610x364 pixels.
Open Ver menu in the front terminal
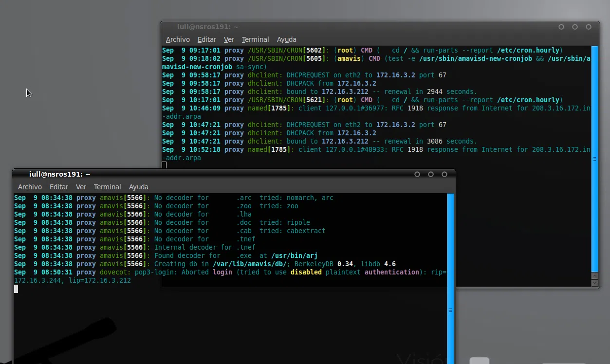tap(81, 187)
